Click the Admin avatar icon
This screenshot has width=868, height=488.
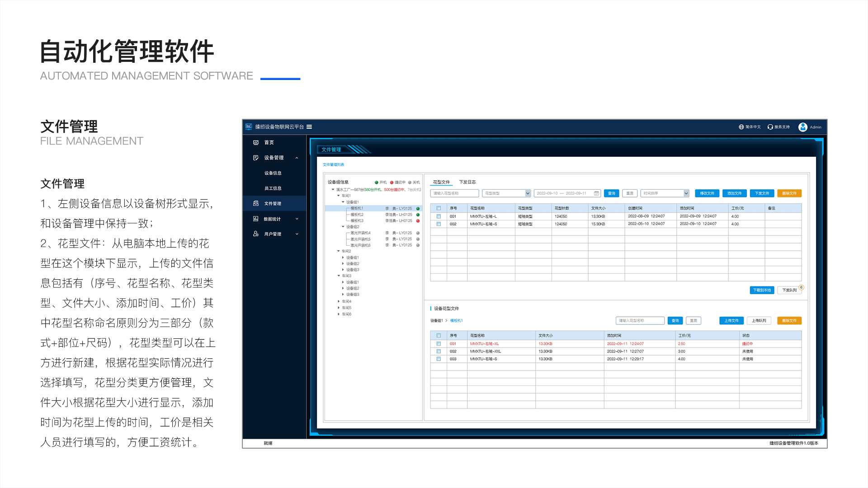(x=803, y=127)
